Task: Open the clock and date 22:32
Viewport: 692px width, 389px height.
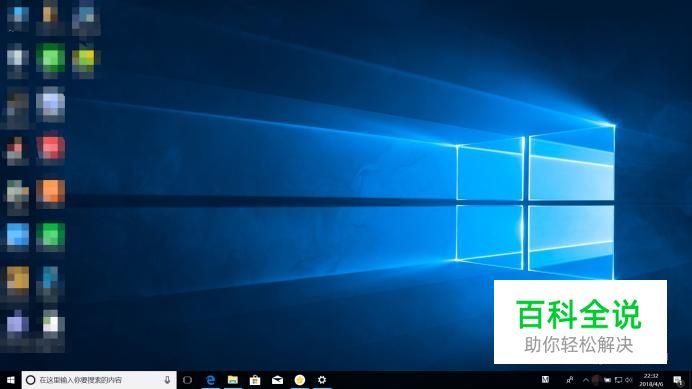Action: pyautogui.click(x=651, y=380)
